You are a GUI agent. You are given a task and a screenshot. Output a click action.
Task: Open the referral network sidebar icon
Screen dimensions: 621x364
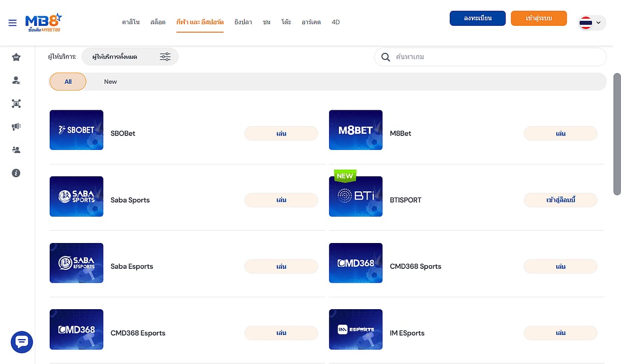tap(16, 103)
